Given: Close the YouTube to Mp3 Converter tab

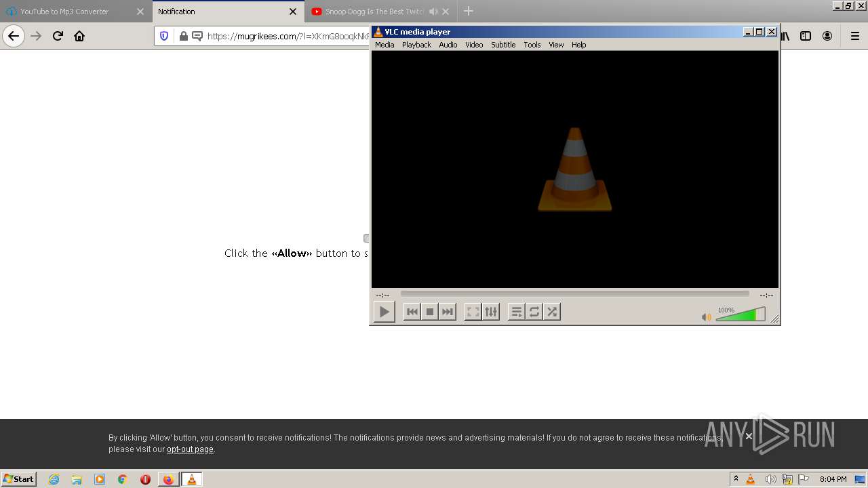Looking at the screenshot, I should tap(140, 12).
